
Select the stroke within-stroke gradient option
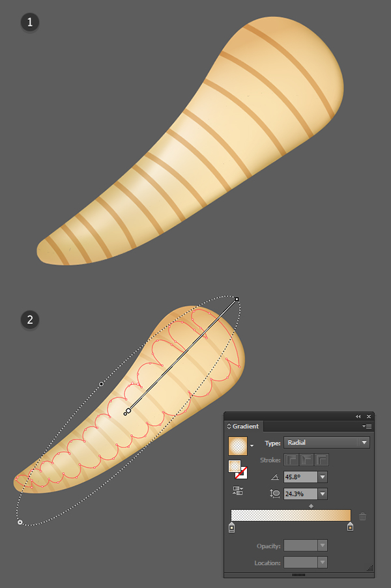(x=291, y=460)
